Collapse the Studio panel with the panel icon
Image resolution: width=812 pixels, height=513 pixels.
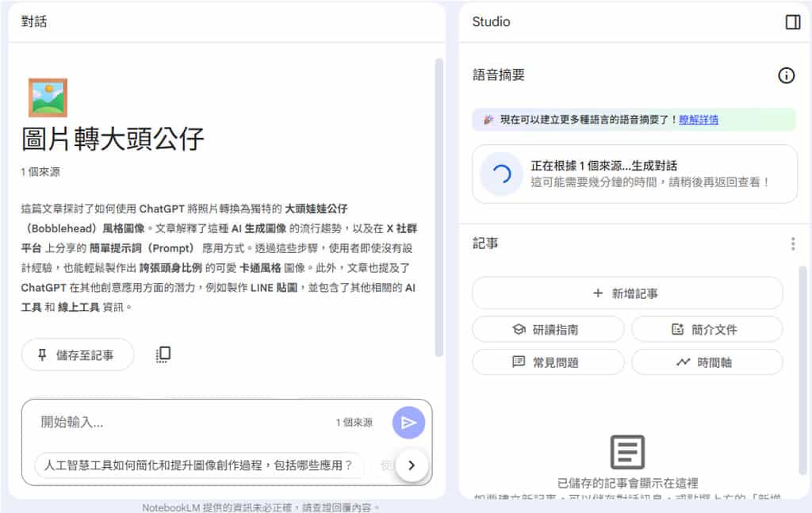point(792,22)
